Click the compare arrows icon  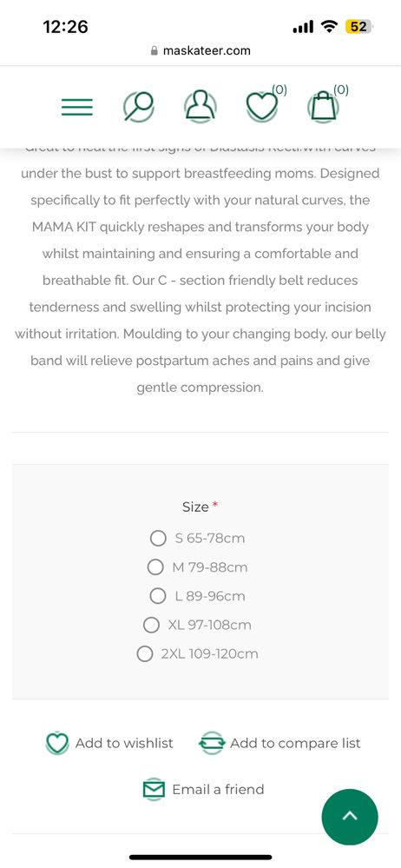(211, 744)
